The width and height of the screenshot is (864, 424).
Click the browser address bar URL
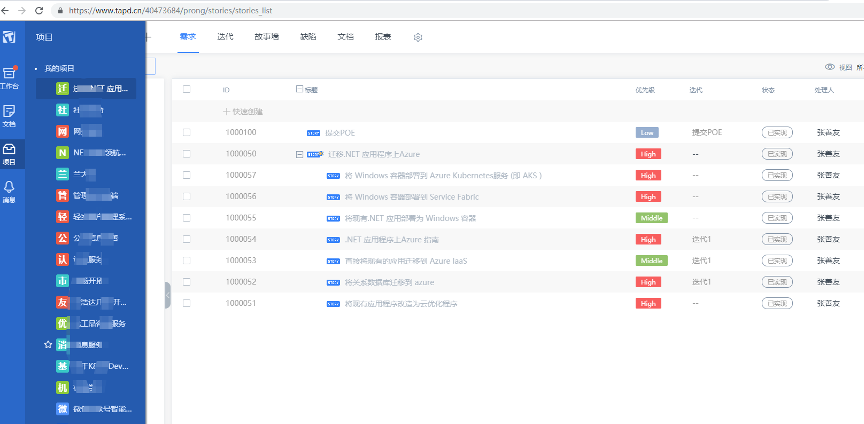170,10
